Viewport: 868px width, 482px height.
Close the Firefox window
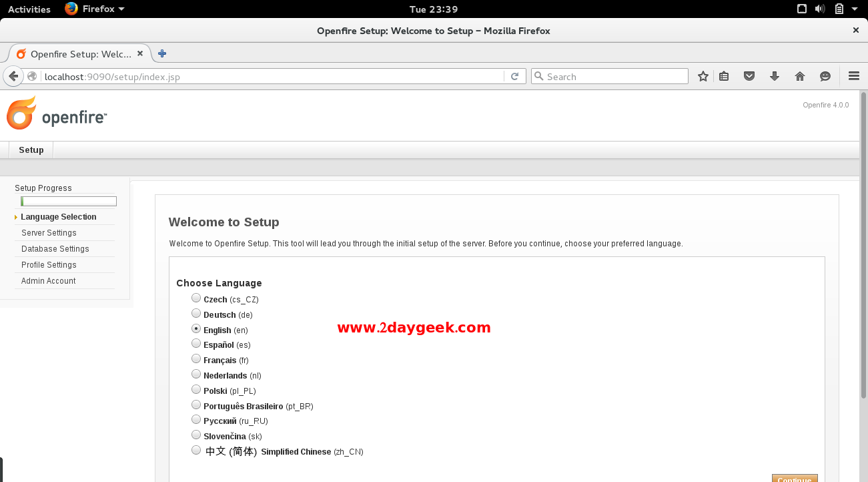click(856, 30)
